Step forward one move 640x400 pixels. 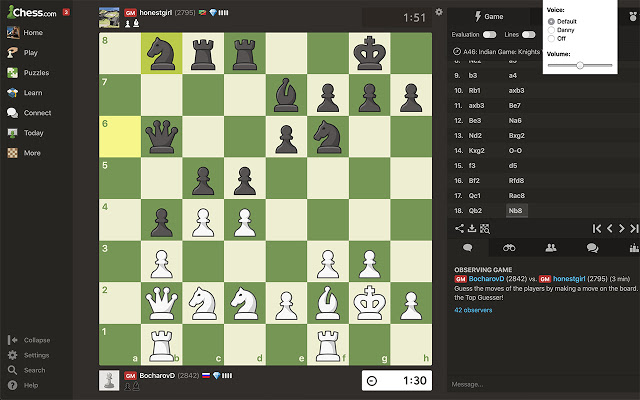622,229
